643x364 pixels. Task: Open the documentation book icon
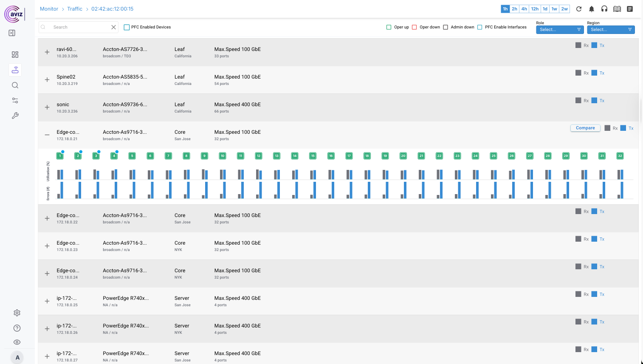[x=617, y=9]
